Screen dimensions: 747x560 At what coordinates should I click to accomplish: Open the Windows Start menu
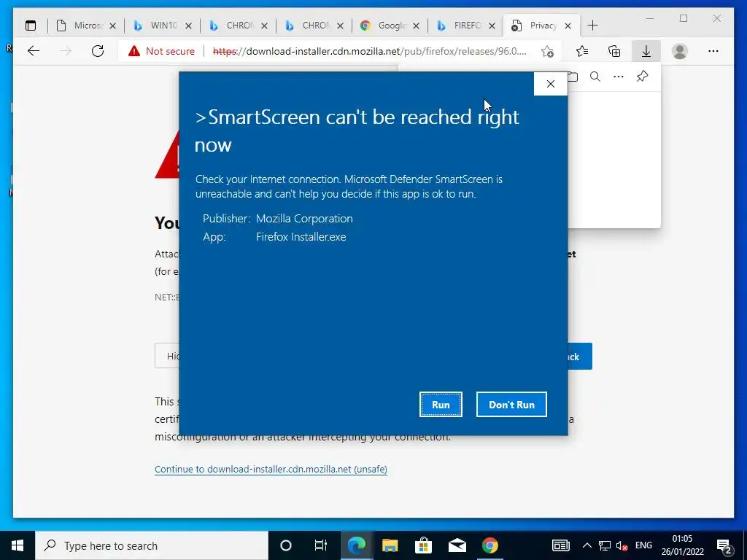click(x=18, y=545)
